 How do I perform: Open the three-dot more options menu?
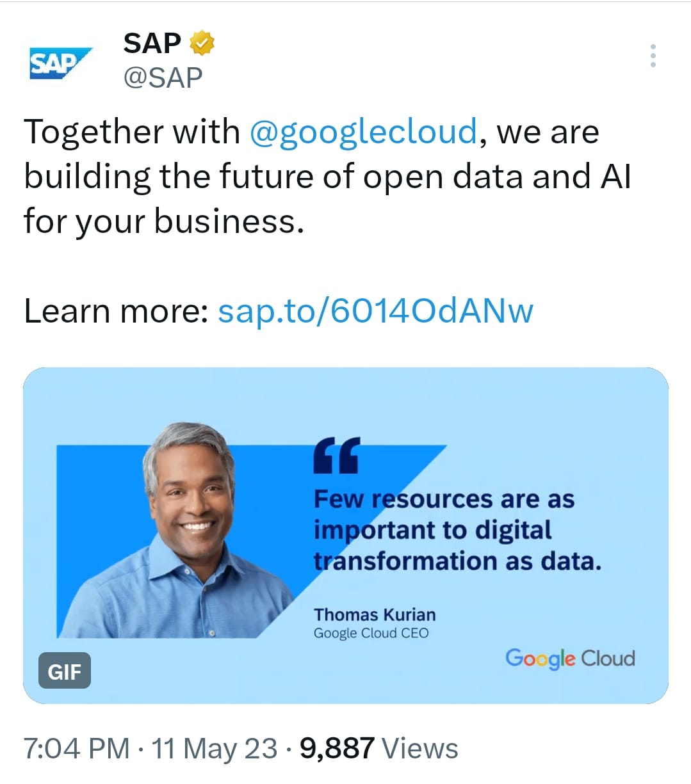tap(653, 56)
